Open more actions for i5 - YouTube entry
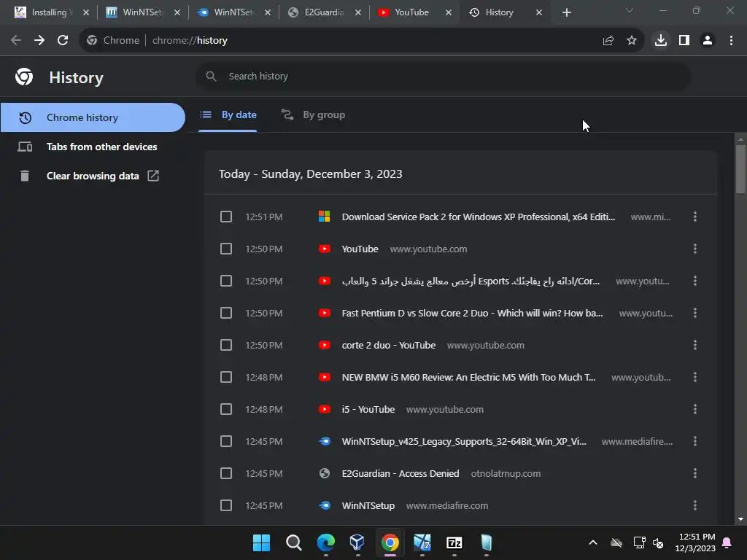 tap(695, 409)
